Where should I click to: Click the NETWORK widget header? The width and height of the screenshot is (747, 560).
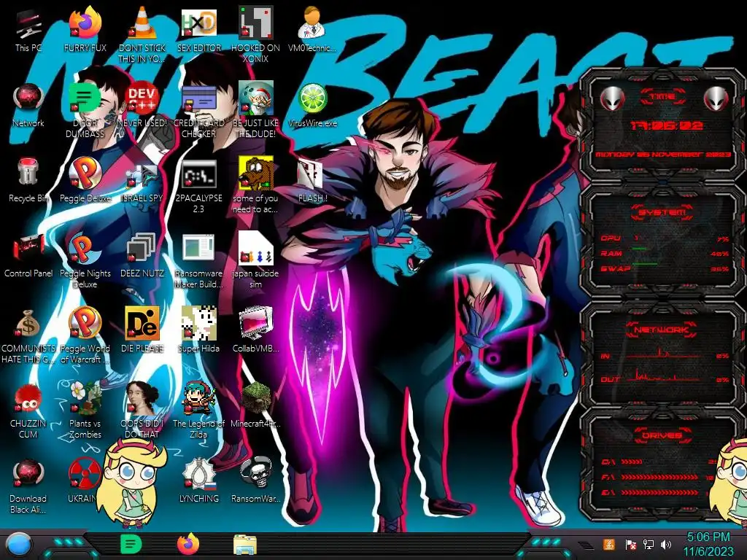pyautogui.click(x=662, y=330)
